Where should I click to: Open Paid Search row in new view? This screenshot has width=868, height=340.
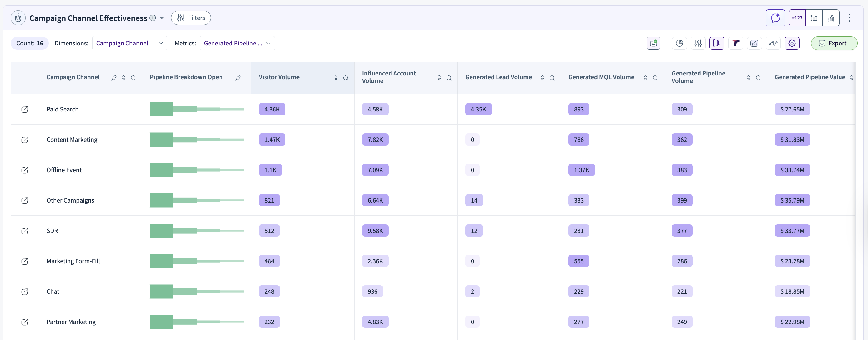tap(25, 109)
